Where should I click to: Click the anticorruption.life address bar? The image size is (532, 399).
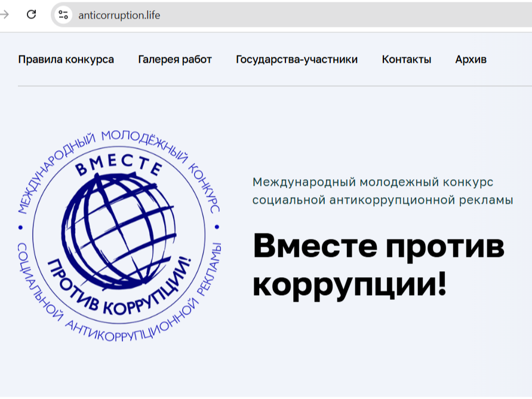tap(292, 15)
